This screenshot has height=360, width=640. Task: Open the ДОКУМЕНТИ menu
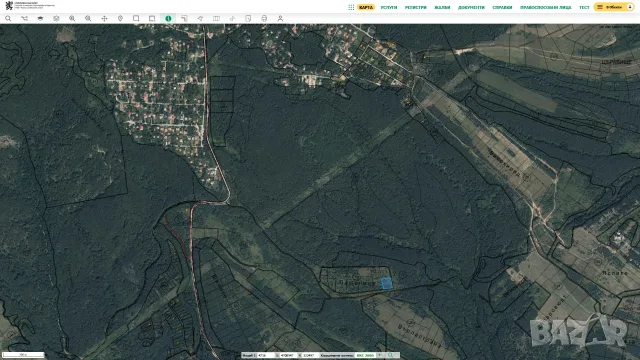click(x=471, y=7)
